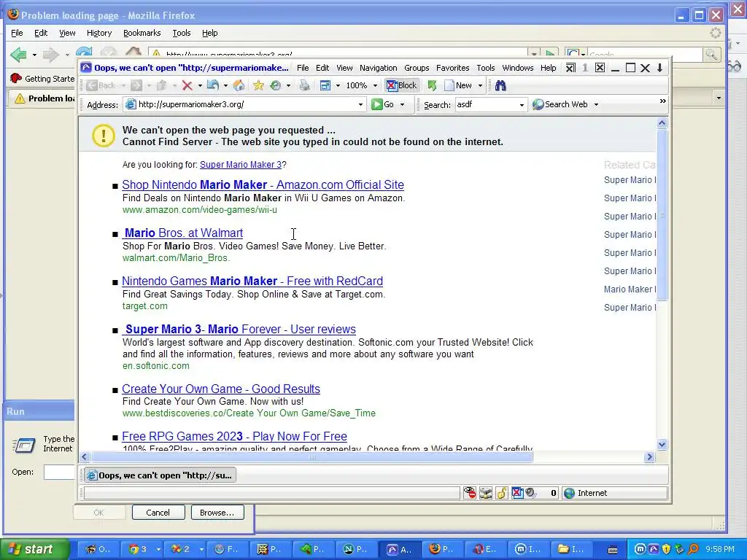The height and width of the screenshot is (560, 747).
Task: Open Create Your Own Game link
Action: tap(221, 389)
